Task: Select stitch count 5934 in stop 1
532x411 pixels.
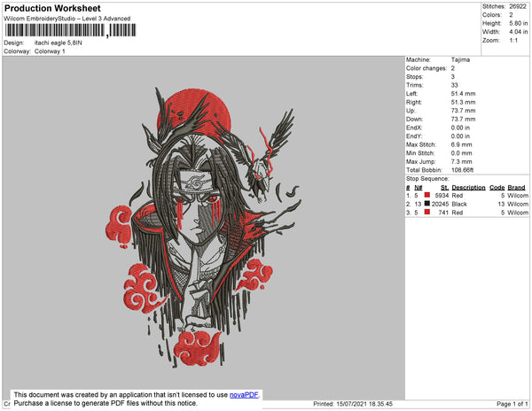Action: [442, 196]
